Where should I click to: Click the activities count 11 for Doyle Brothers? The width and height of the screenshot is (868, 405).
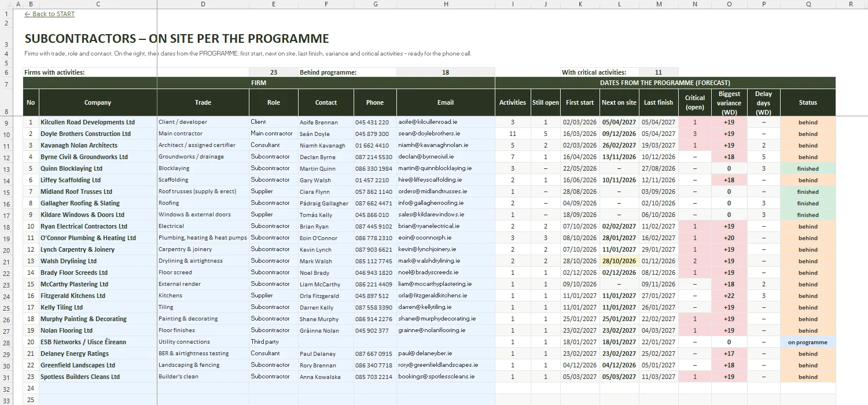tap(513, 134)
